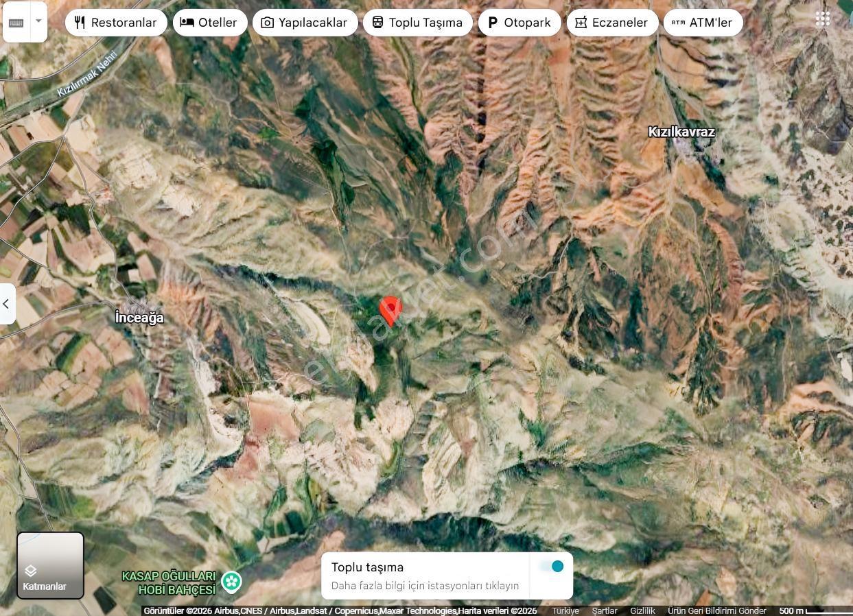Screen dimensions: 853x616
Task: Expand the side panel with left arrow
Action: [x=7, y=304]
